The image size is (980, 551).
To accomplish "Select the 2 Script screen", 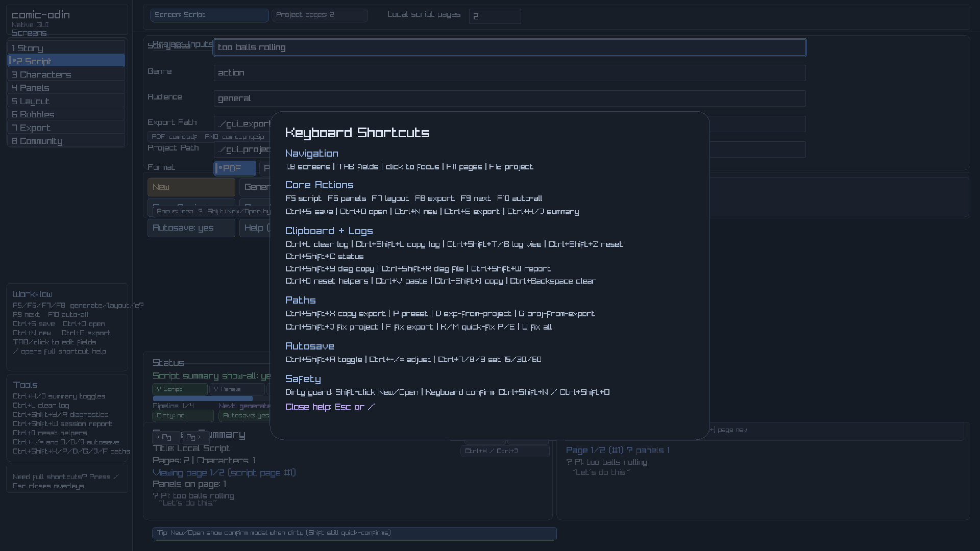I will tap(66, 61).
